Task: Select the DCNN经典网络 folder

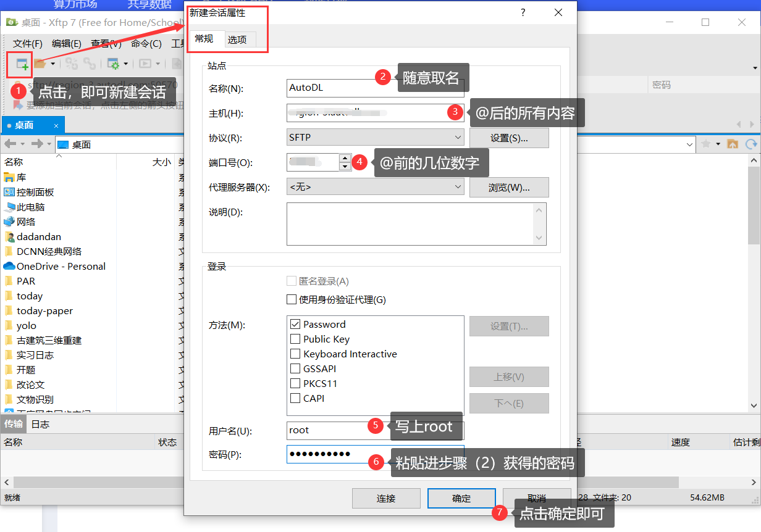Action: [x=43, y=251]
